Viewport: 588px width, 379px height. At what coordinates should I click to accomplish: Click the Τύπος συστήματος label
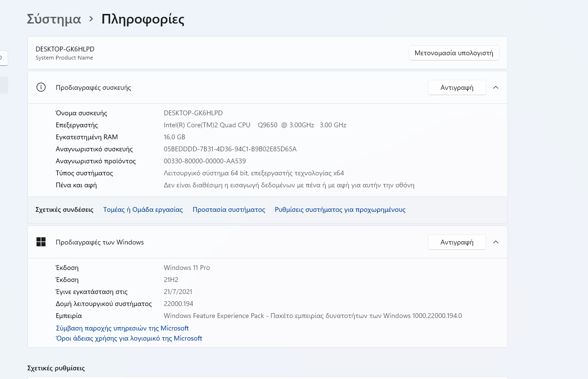pyautogui.click(x=85, y=173)
